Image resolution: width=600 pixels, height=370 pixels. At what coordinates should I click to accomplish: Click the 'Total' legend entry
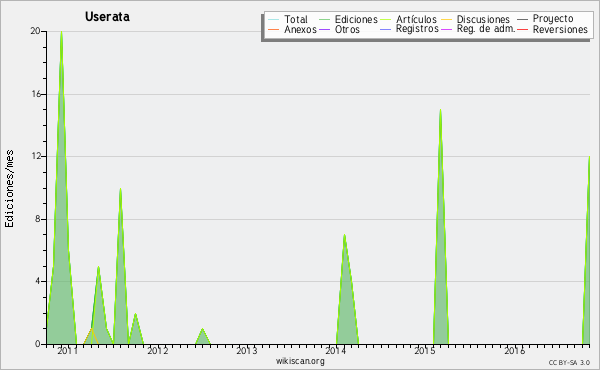288,19
